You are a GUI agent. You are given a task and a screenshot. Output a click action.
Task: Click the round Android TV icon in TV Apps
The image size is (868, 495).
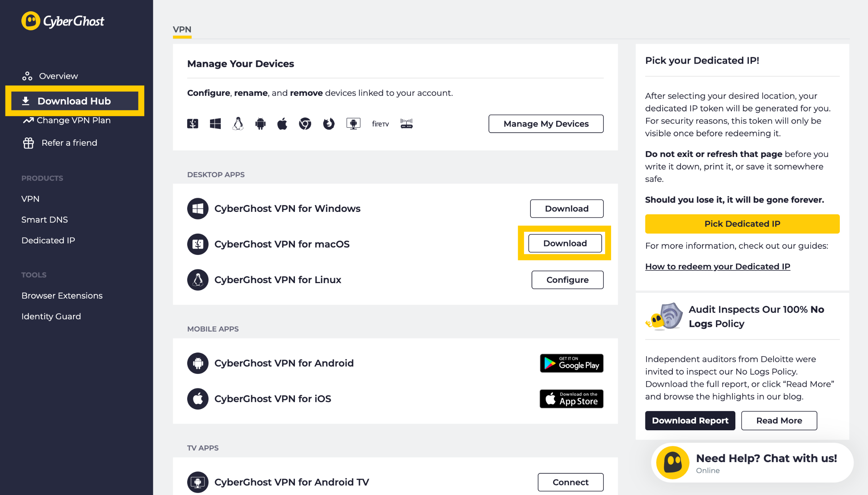(198, 482)
